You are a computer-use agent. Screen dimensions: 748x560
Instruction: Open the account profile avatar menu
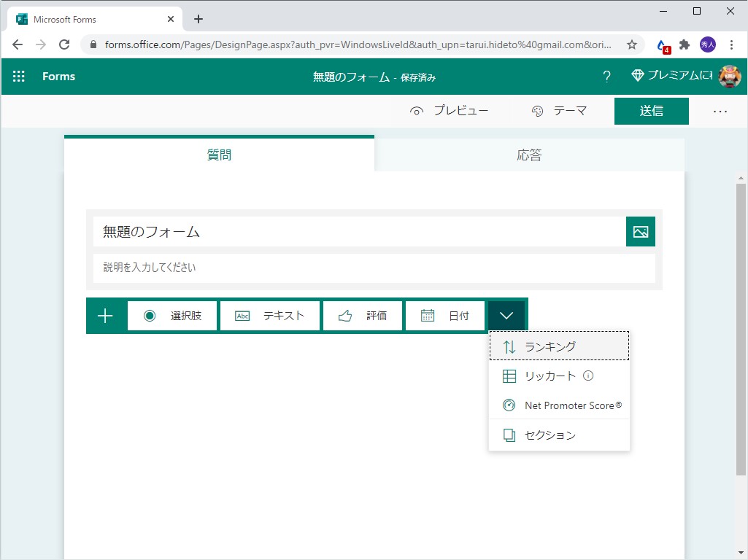732,76
